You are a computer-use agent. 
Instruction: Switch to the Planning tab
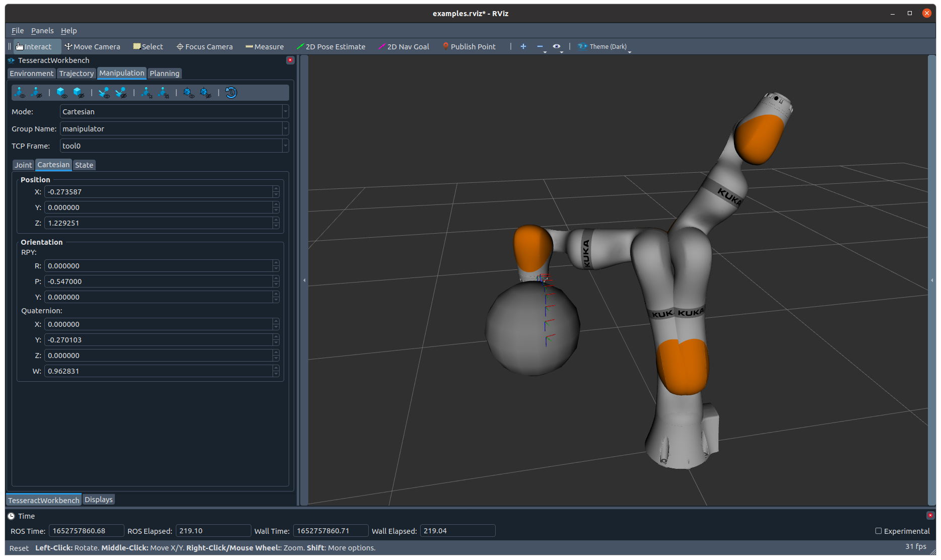[x=165, y=74]
